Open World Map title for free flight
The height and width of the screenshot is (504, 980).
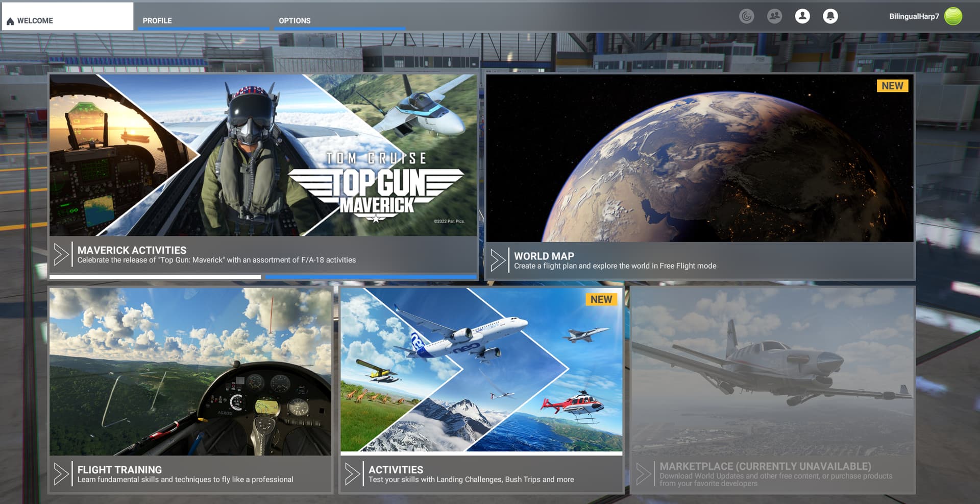(x=544, y=256)
